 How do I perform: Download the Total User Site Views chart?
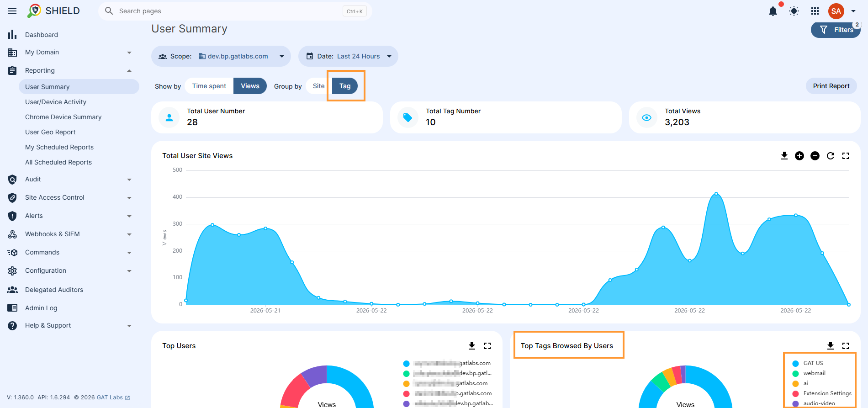[784, 156]
